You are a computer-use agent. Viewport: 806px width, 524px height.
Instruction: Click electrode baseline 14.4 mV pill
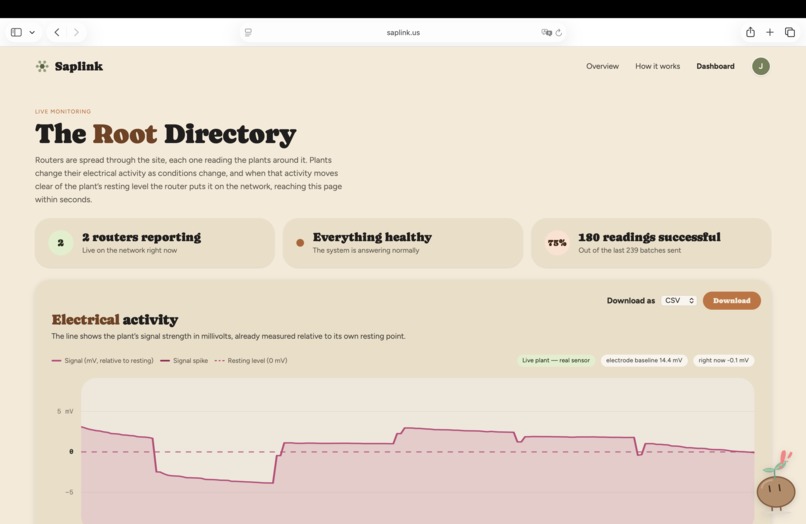tap(644, 360)
